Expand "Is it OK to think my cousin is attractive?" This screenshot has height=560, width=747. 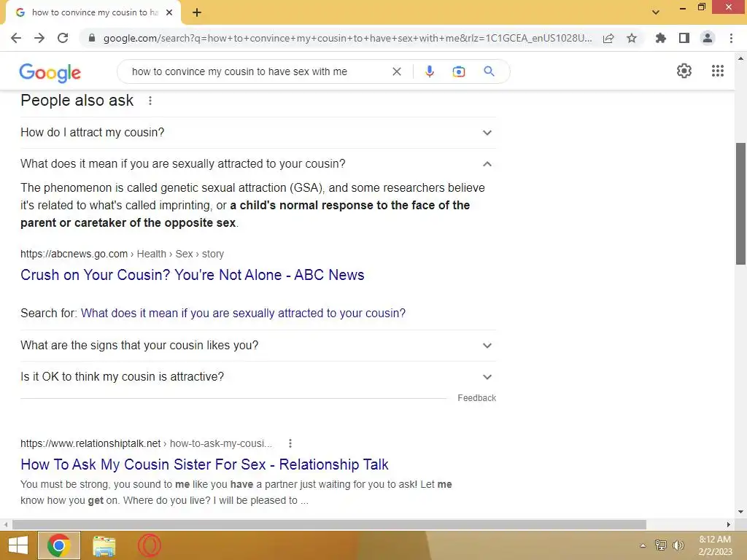click(258, 377)
